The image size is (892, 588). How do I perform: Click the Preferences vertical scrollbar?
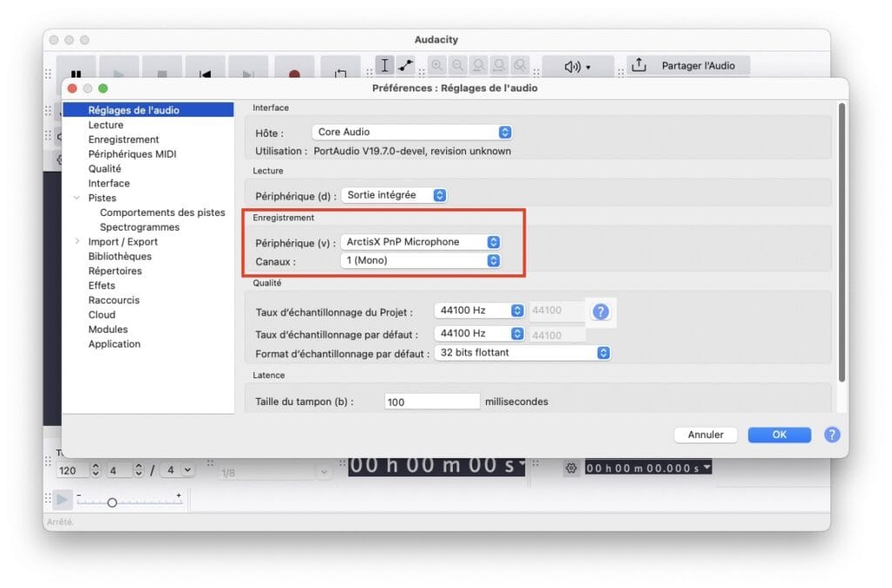[842, 243]
